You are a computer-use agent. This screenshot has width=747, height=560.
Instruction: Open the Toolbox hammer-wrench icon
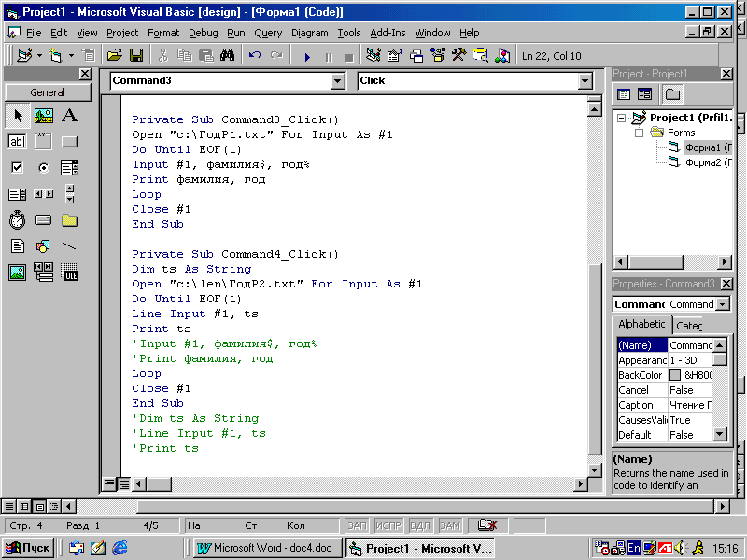[x=459, y=56]
